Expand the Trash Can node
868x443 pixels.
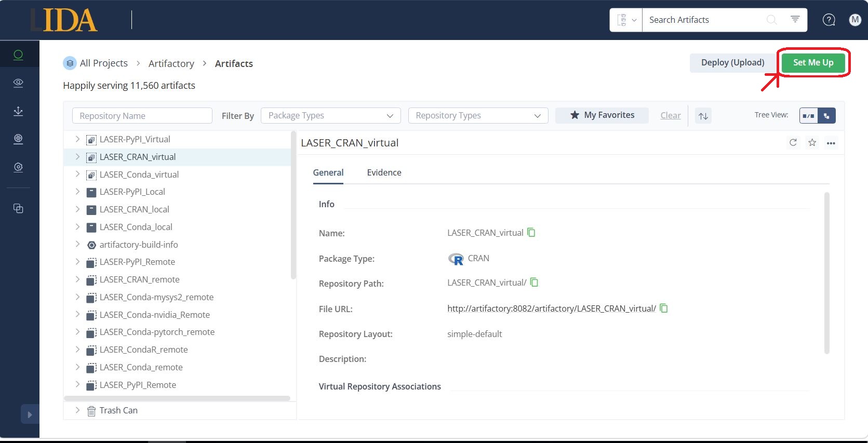coord(77,410)
